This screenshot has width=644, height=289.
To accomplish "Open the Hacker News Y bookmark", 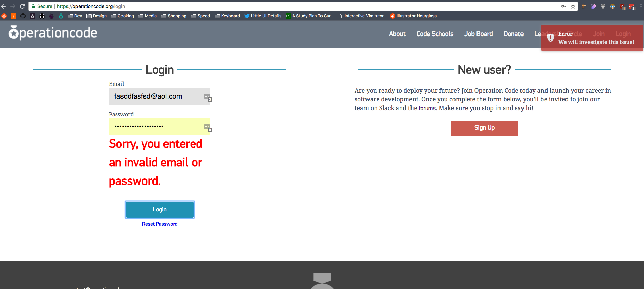I will [x=14, y=16].
